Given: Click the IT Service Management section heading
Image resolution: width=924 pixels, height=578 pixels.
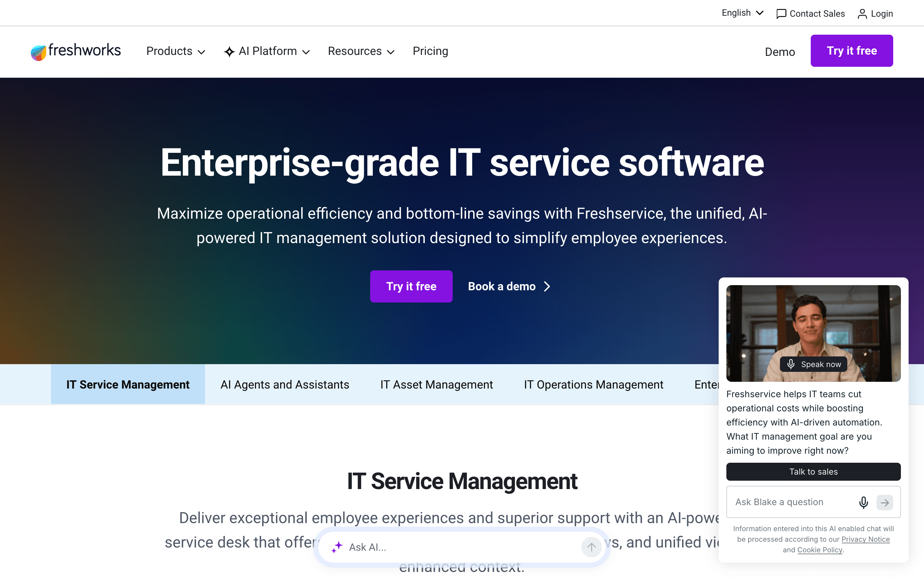Looking at the screenshot, I should point(462,481).
